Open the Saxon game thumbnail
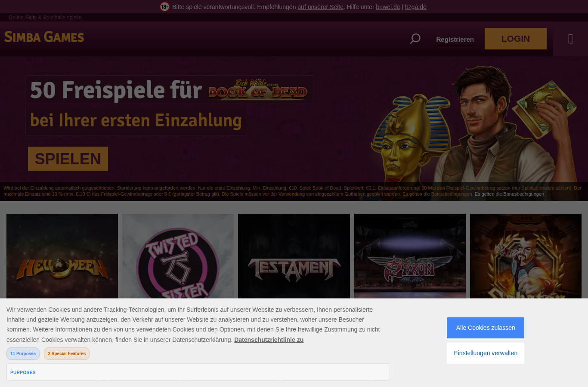 coord(410,256)
